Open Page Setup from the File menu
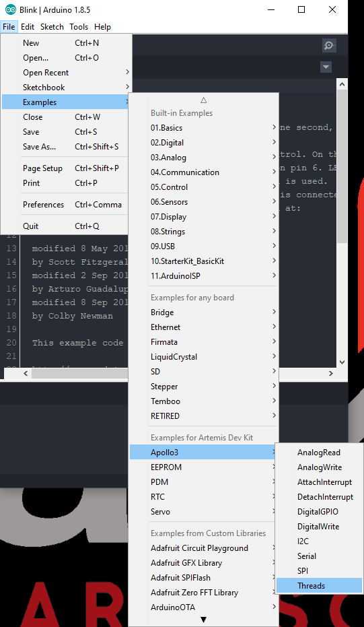Screen dimensions: 364x627 tap(66, 168)
